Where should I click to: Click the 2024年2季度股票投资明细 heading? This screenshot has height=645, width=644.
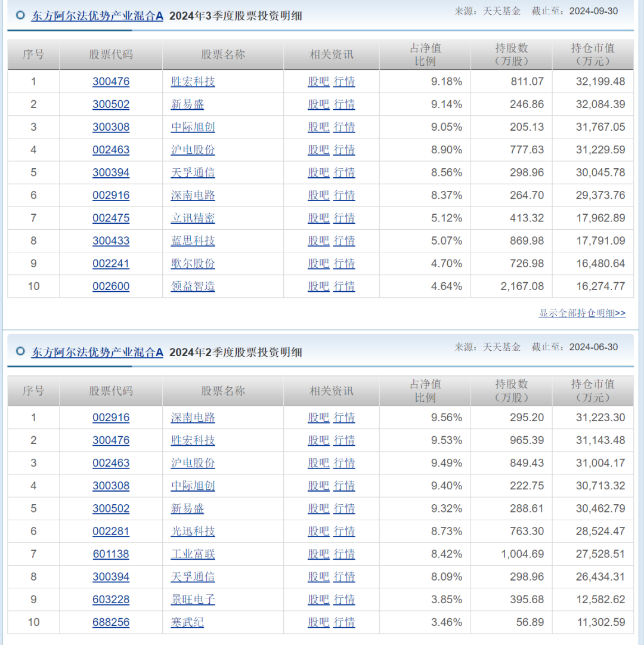(236, 352)
